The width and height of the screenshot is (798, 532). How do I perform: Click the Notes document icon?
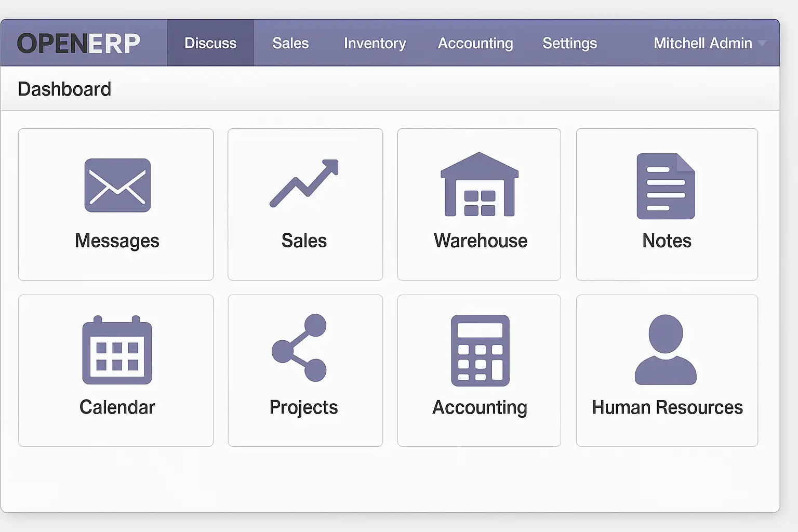[666, 186]
